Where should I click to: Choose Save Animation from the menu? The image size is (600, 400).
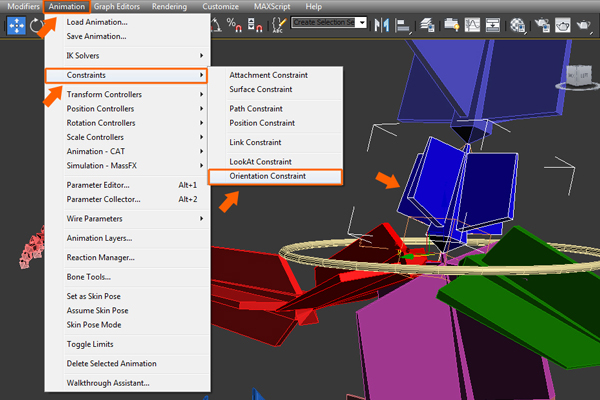(x=127, y=36)
